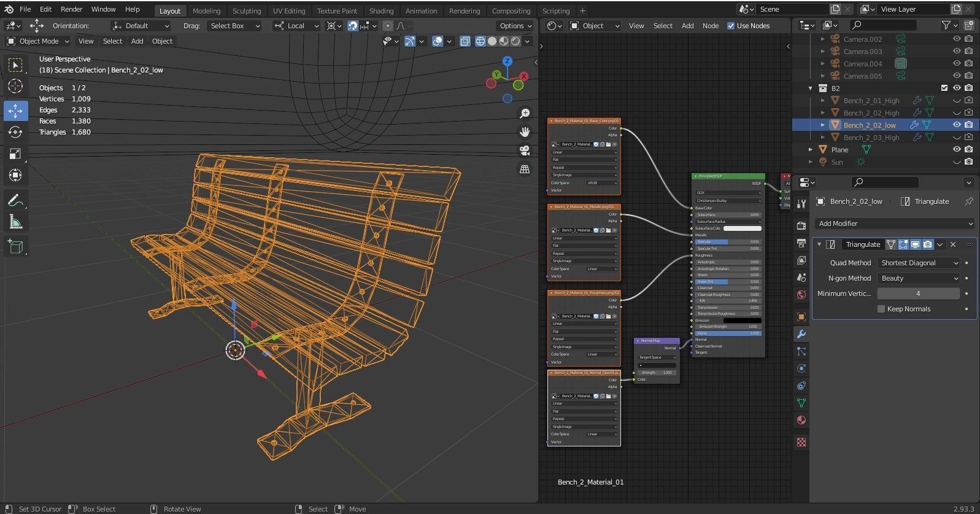Screen dimensions: 980x514
Task: Switch orthographic/perspective grid icon
Action: click(525, 169)
